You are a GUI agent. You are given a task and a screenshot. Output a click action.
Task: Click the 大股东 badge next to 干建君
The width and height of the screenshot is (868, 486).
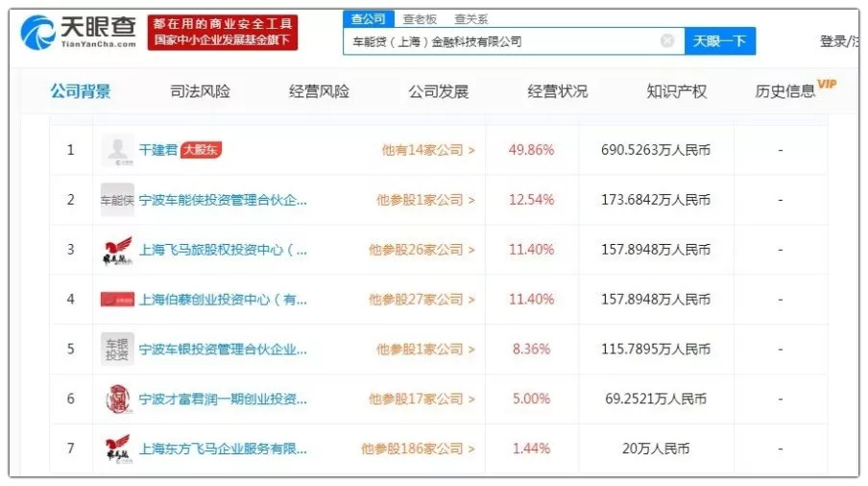pos(201,150)
